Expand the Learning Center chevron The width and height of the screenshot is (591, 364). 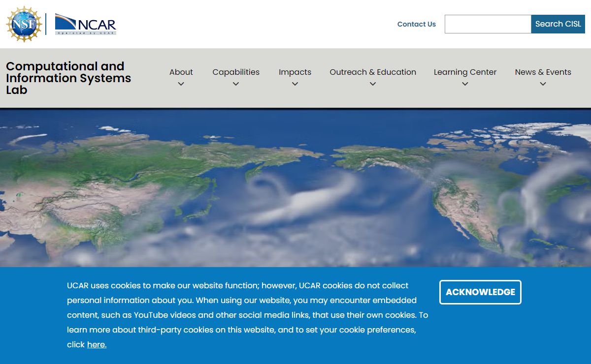(x=465, y=84)
